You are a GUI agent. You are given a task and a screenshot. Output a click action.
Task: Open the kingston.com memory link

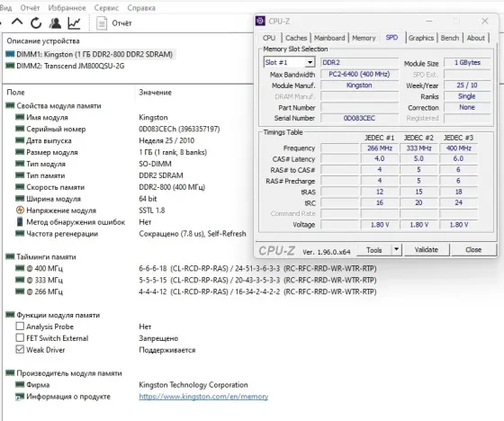click(203, 397)
